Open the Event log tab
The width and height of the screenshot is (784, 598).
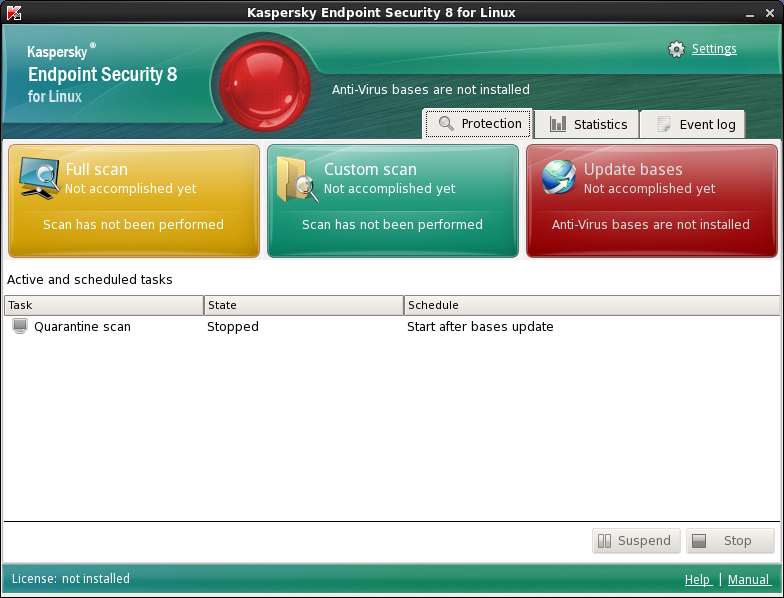(693, 124)
